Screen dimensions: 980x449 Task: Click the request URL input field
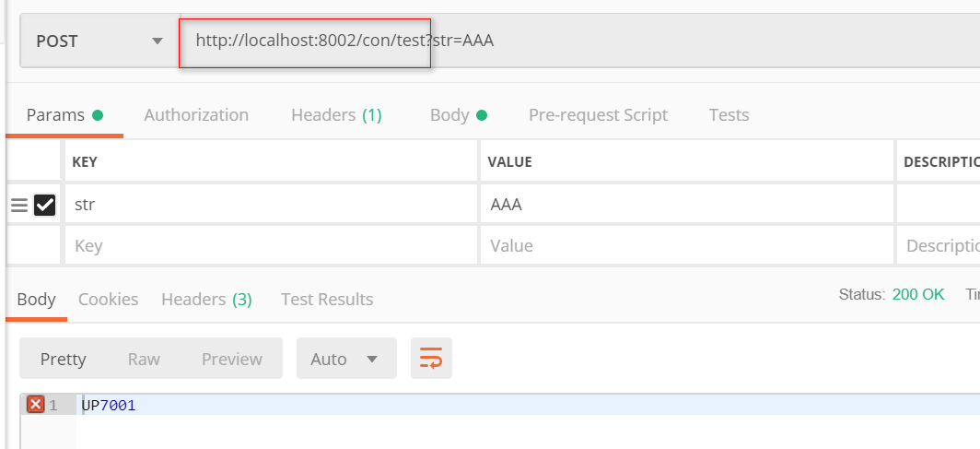click(x=580, y=41)
